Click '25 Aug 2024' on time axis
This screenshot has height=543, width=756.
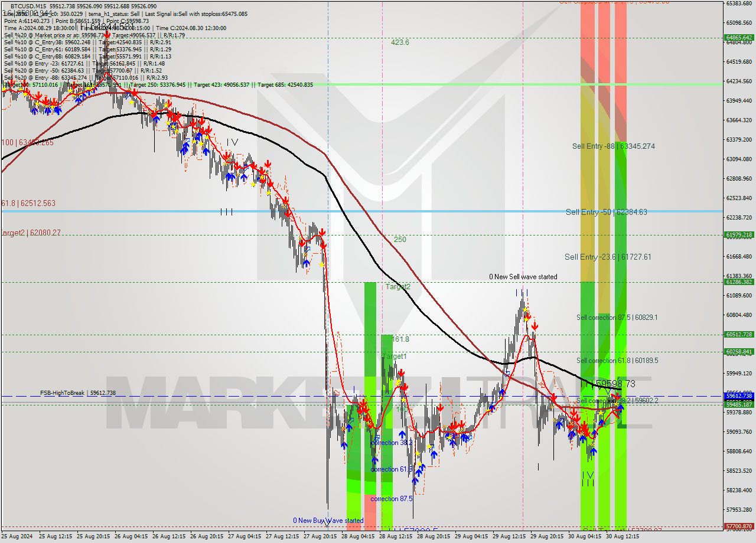[17, 537]
